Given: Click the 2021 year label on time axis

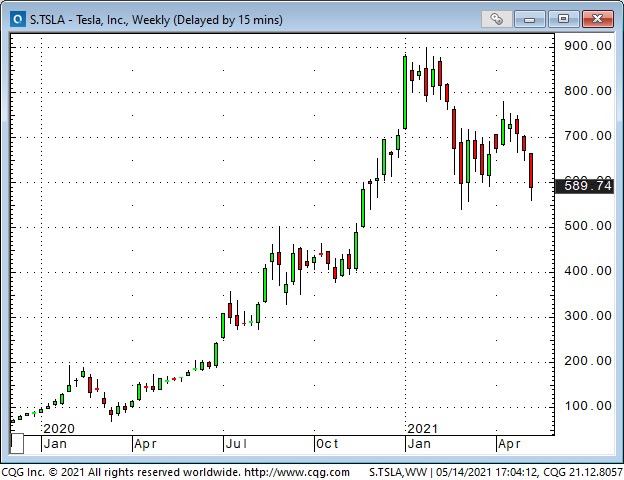Looking at the screenshot, I should pyautogui.click(x=422, y=428).
